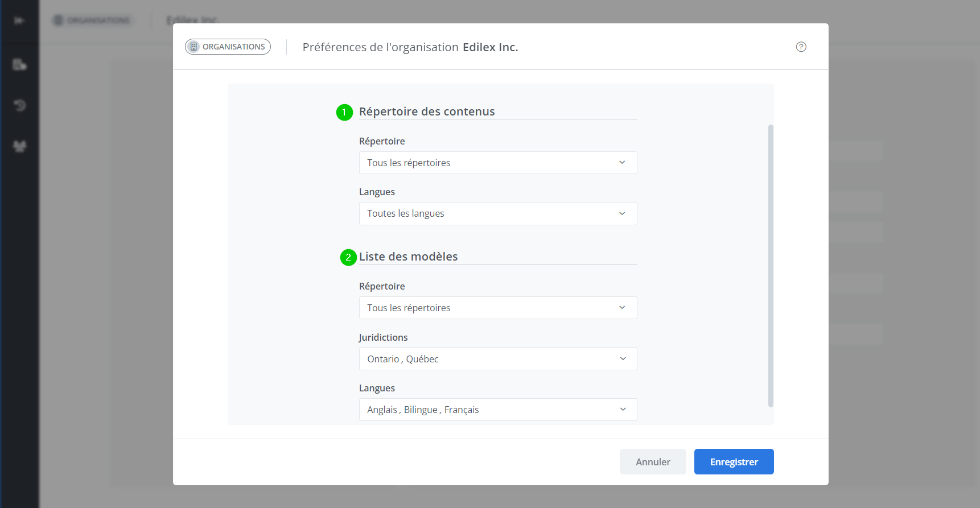980x508 pixels.
Task: Click the preferences panel vertical scrollbar
Action: point(771,265)
